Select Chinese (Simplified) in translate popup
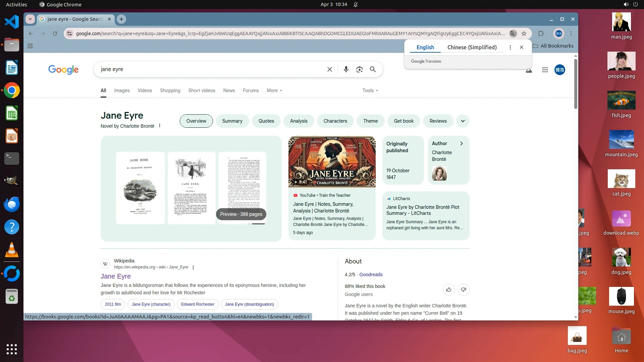The height and width of the screenshot is (362, 644). [x=472, y=47]
